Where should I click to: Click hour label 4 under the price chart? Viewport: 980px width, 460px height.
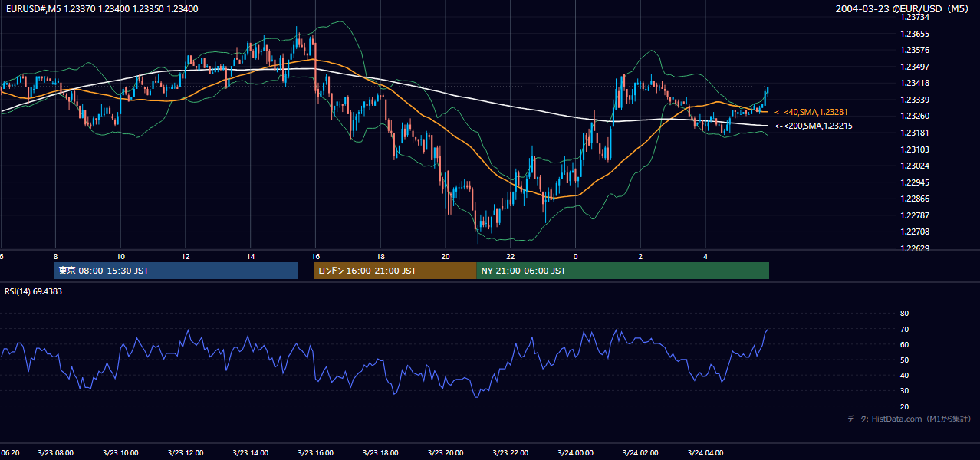[x=705, y=256]
